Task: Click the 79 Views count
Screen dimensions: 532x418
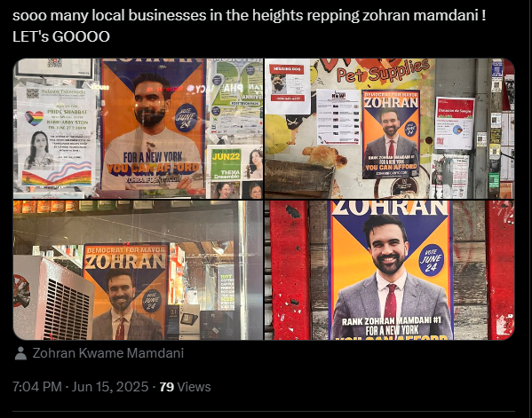Action: coord(185,387)
